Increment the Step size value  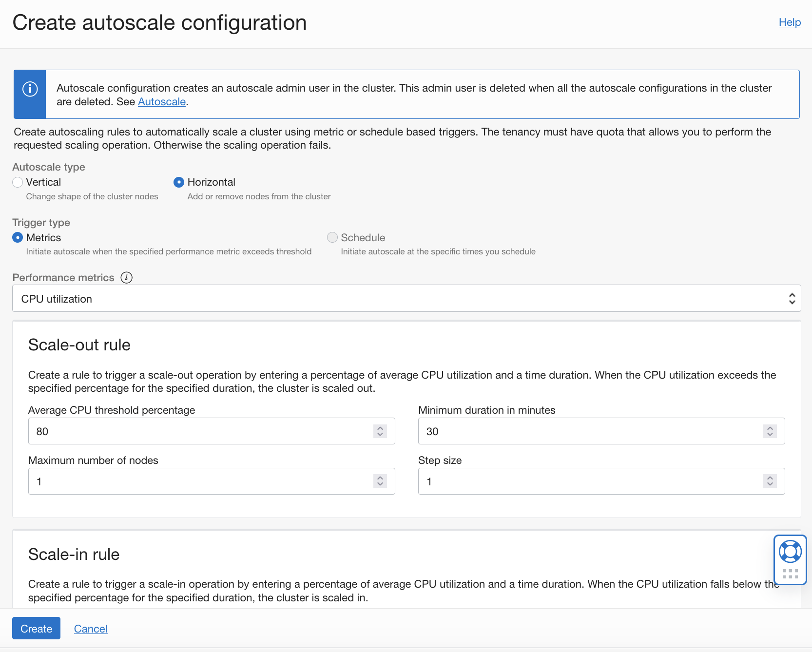[x=769, y=478]
